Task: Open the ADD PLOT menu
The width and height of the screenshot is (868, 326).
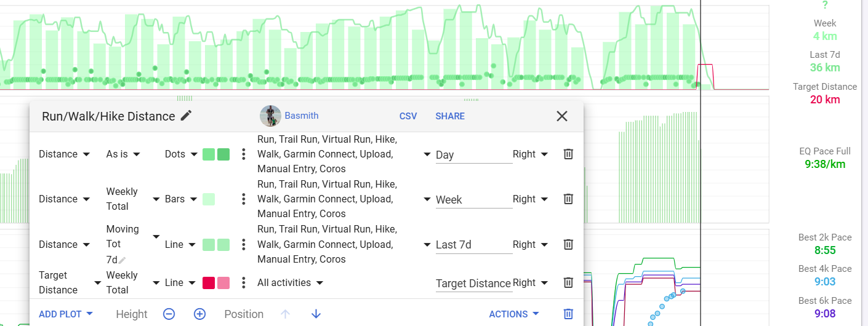Action: pyautogui.click(x=66, y=314)
